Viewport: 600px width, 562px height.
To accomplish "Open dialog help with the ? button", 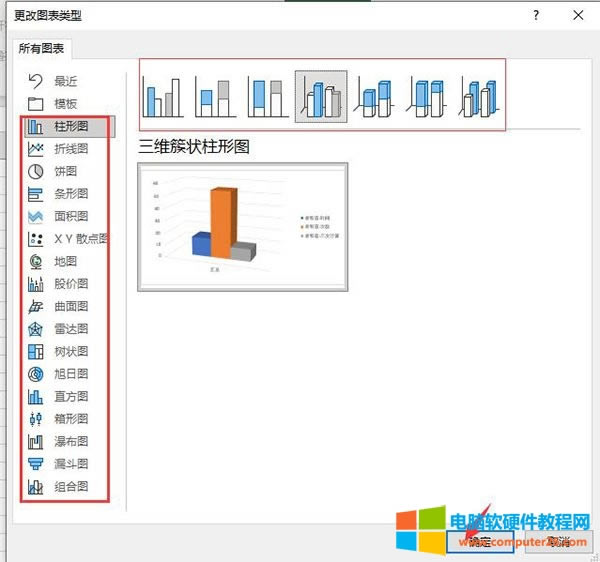I will click(536, 15).
